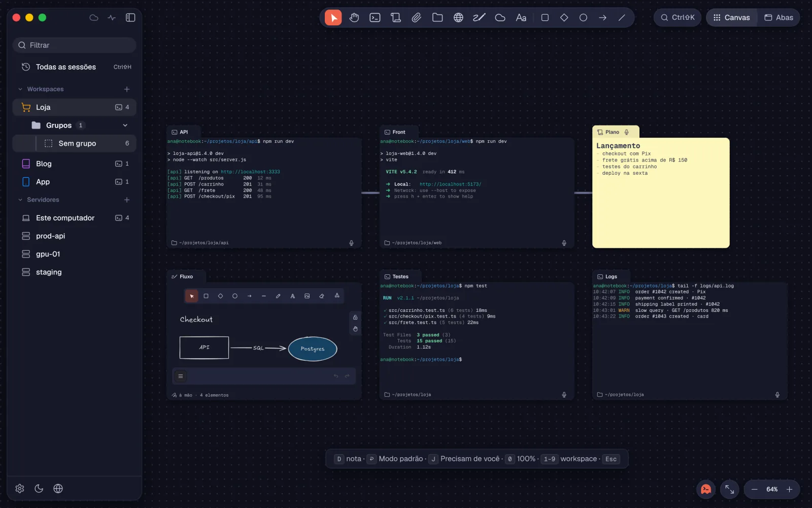Select the arrow connector tool
The width and height of the screenshot is (812, 508).
tap(602, 18)
